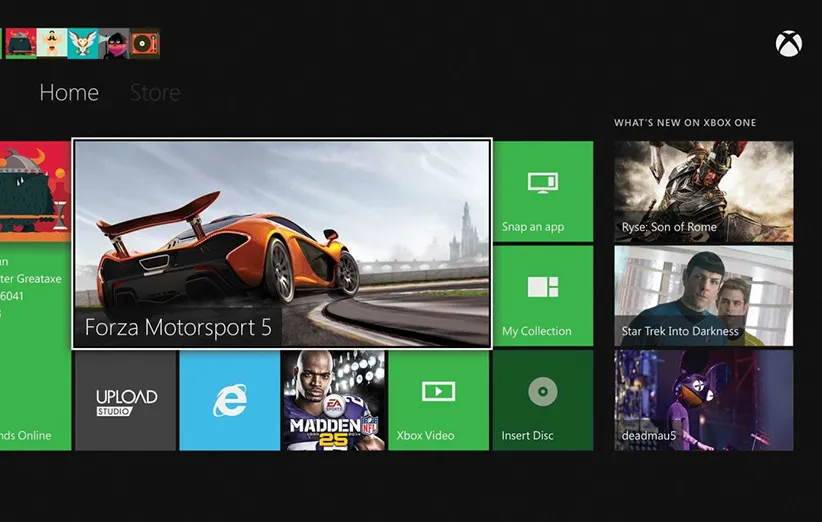The width and height of the screenshot is (822, 522).
Task: Open the deadmau5 featured tile
Action: tap(703, 400)
